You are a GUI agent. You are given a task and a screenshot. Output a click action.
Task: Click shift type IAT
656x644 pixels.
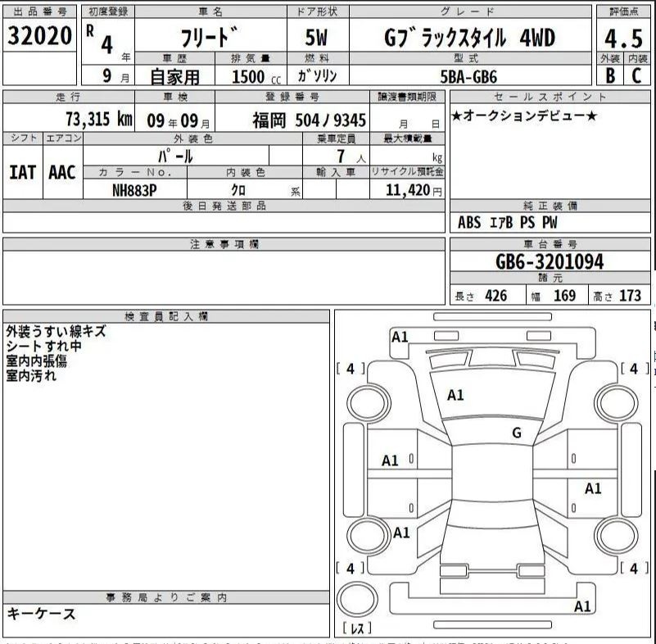(23, 172)
